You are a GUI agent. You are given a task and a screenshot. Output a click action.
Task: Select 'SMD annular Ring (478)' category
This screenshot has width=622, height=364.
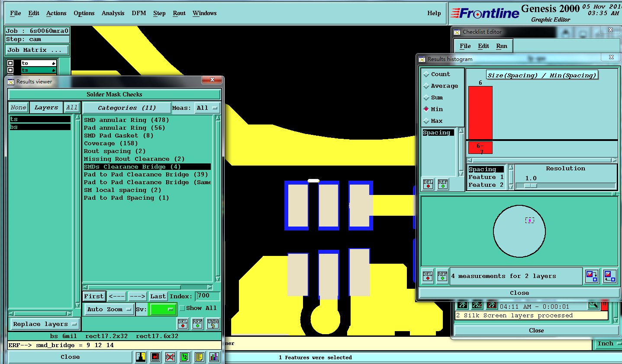click(126, 120)
